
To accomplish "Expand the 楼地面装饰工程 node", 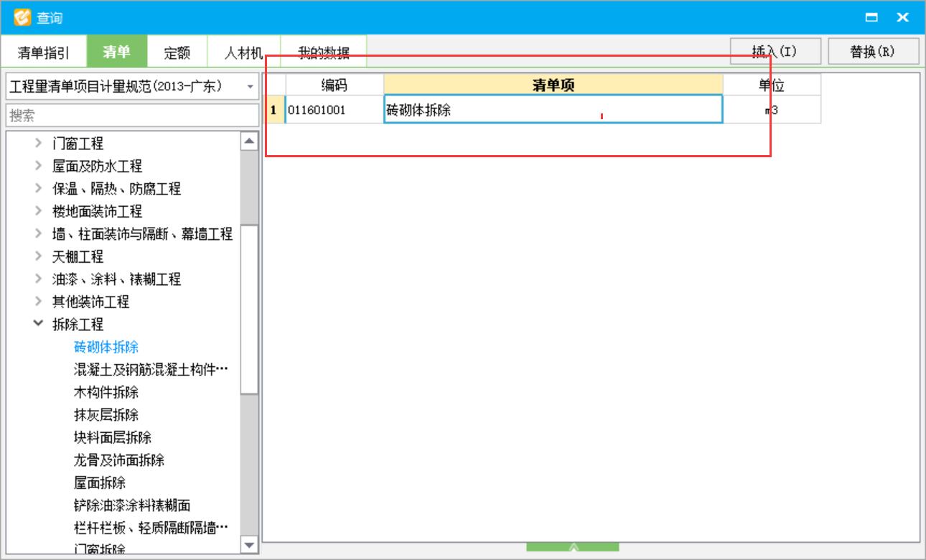I will 38,211.
